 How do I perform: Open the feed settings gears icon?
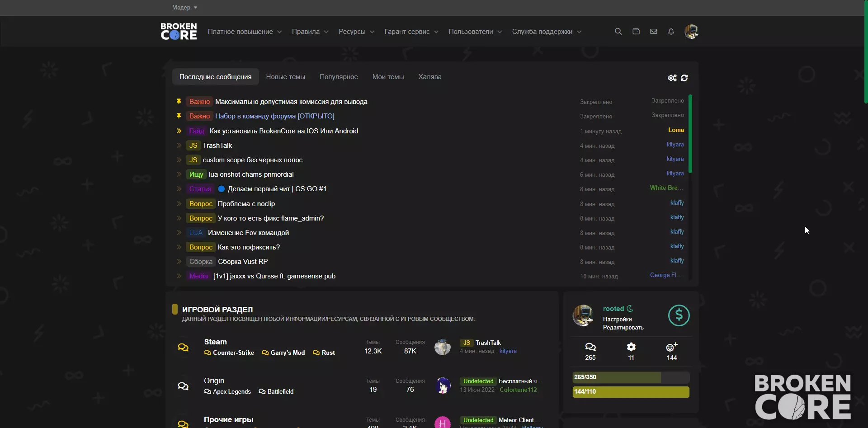[x=672, y=78]
